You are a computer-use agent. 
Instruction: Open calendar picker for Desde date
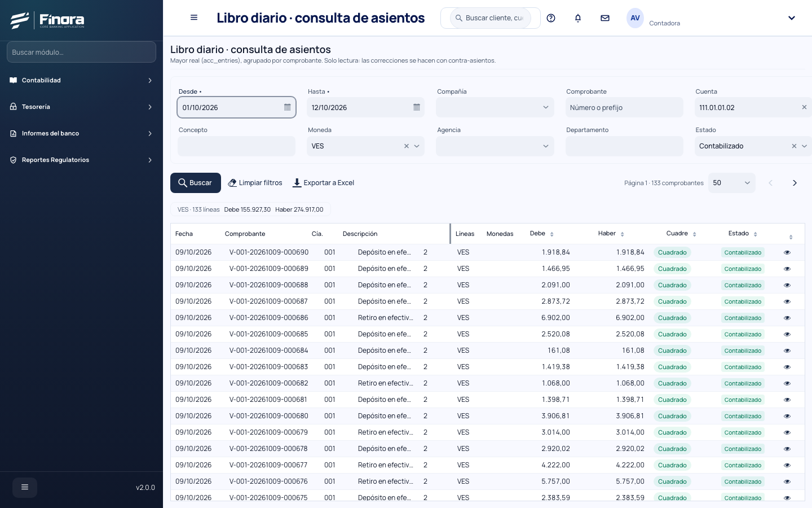[x=287, y=107]
